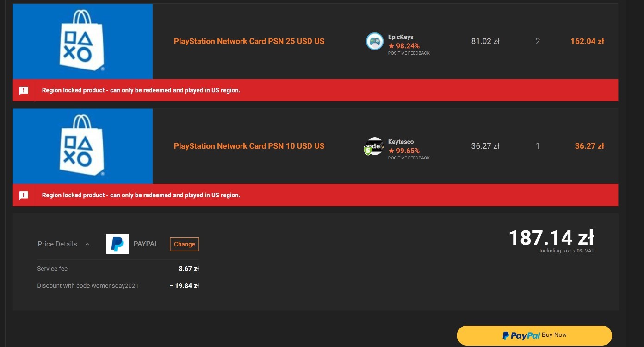Open PSN 25 USD product thumbnail
644x347 pixels.
click(83, 41)
